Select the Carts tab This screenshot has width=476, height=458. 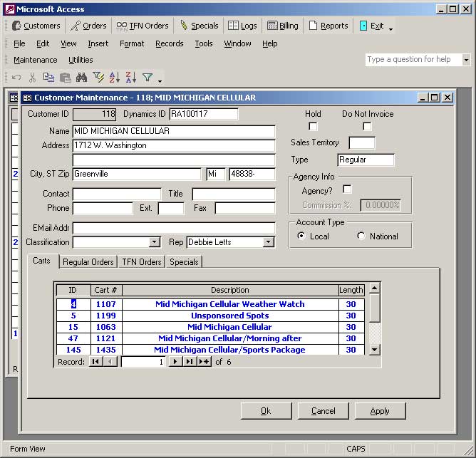(42, 261)
